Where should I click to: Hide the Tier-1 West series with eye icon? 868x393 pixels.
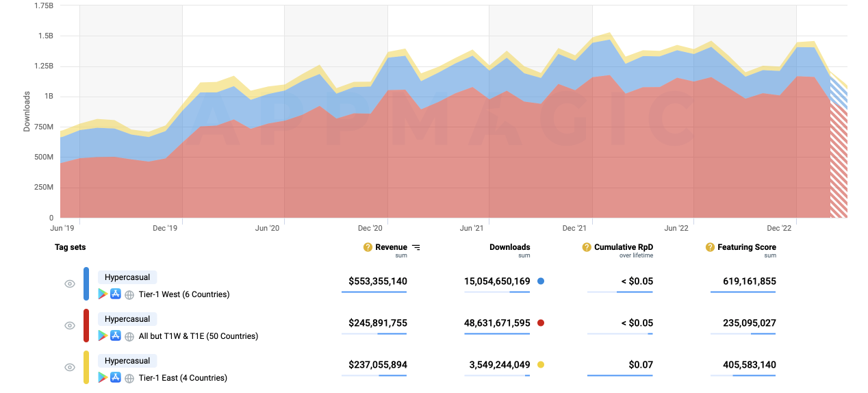pos(69,284)
